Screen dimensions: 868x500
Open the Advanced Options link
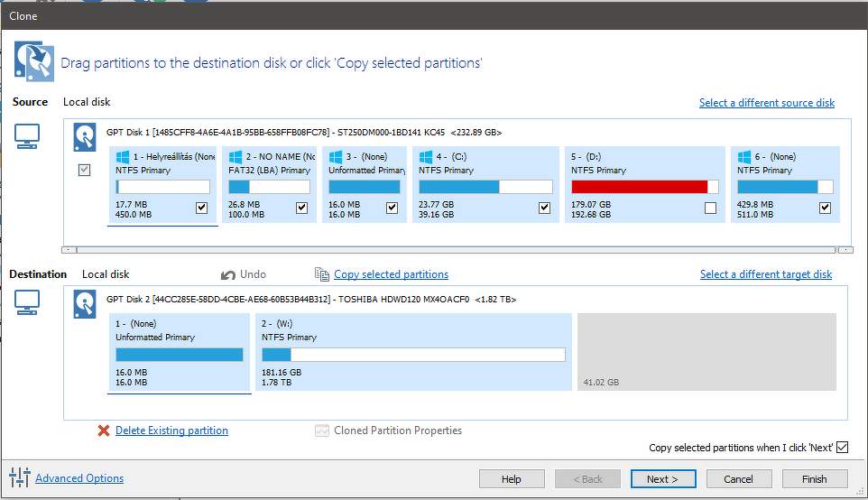79,478
